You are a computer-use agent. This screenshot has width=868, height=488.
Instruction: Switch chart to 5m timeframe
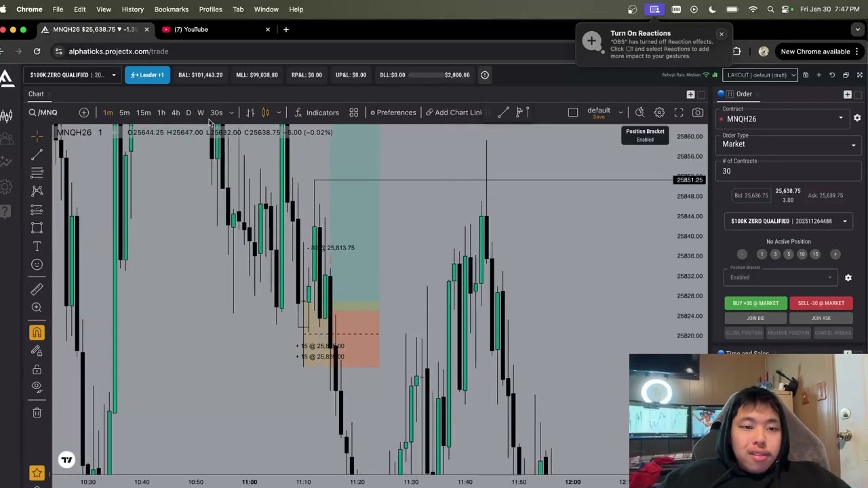(x=124, y=113)
